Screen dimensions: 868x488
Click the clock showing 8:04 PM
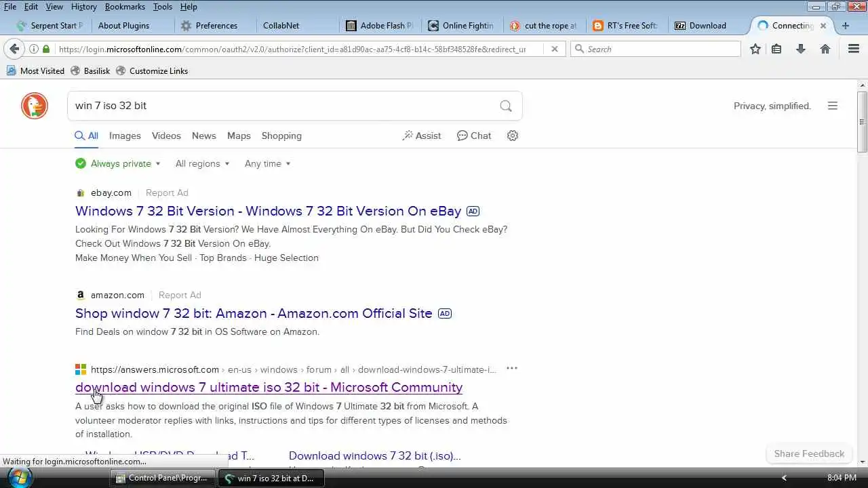coord(842,478)
